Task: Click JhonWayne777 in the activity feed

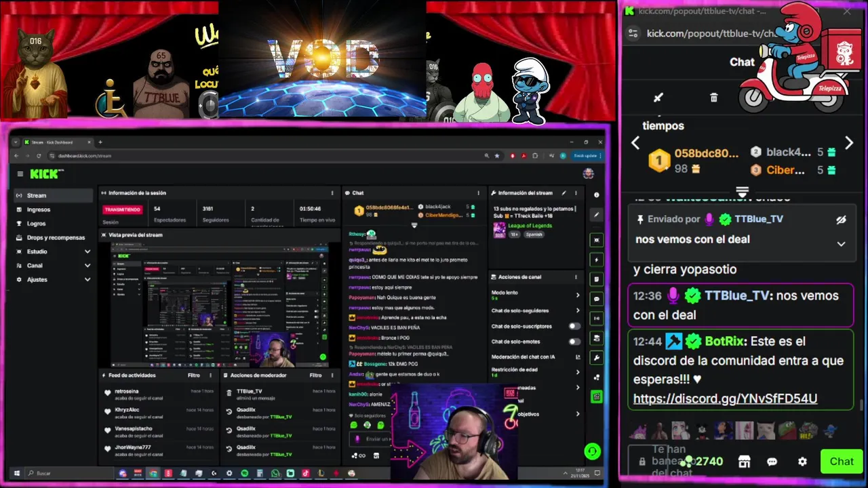Action: pos(132,447)
